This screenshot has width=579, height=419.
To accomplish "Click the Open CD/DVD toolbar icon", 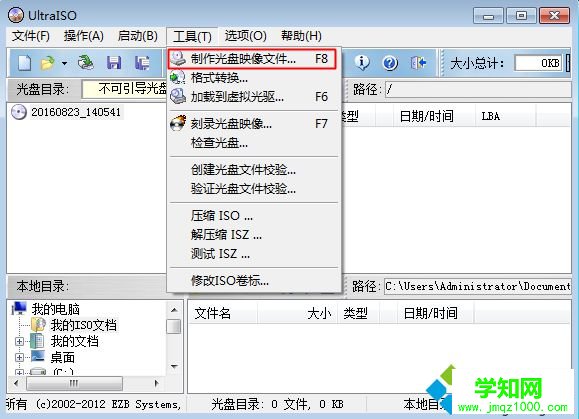I will [x=86, y=63].
